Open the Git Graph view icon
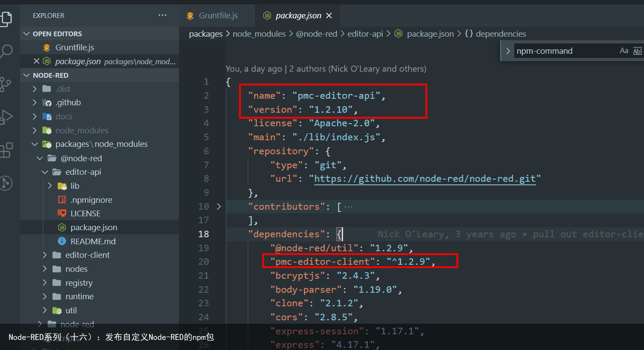The height and width of the screenshot is (350, 644). pyautogui.click(x=6, y=183)
